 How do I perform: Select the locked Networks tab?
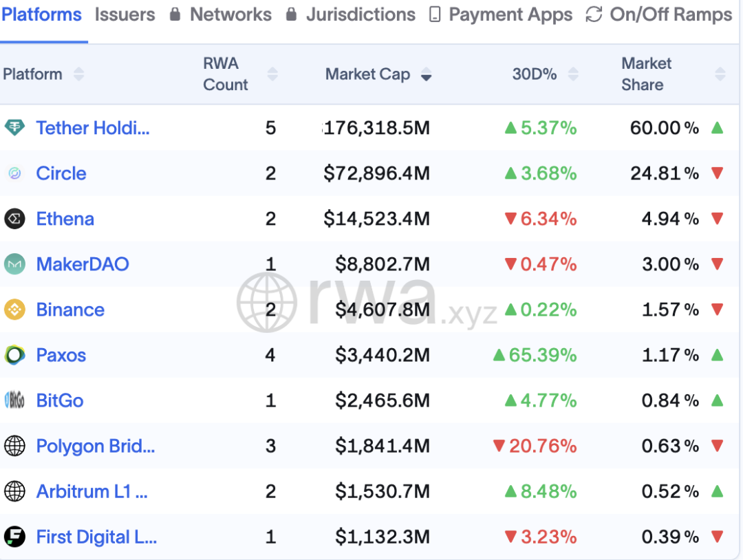(x=230, y=14)
